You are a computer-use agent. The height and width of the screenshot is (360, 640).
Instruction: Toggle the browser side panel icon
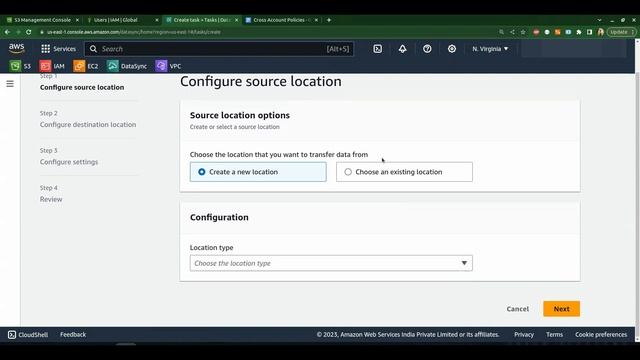point(589,32)
